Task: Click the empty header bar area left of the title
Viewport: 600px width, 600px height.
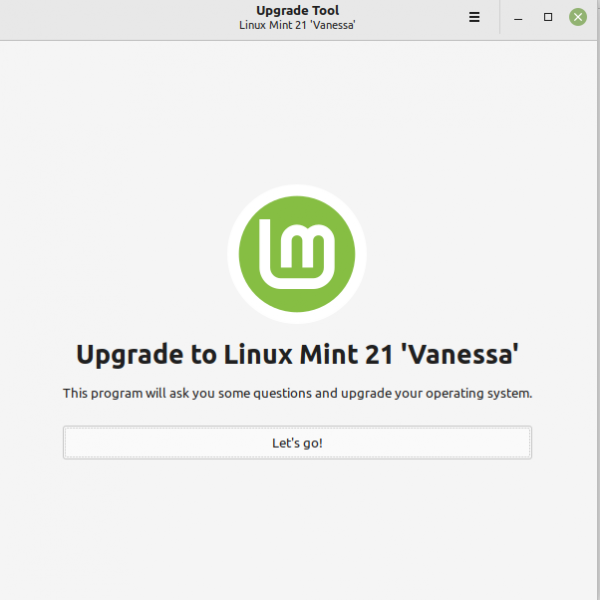Action: pos(115,19)
